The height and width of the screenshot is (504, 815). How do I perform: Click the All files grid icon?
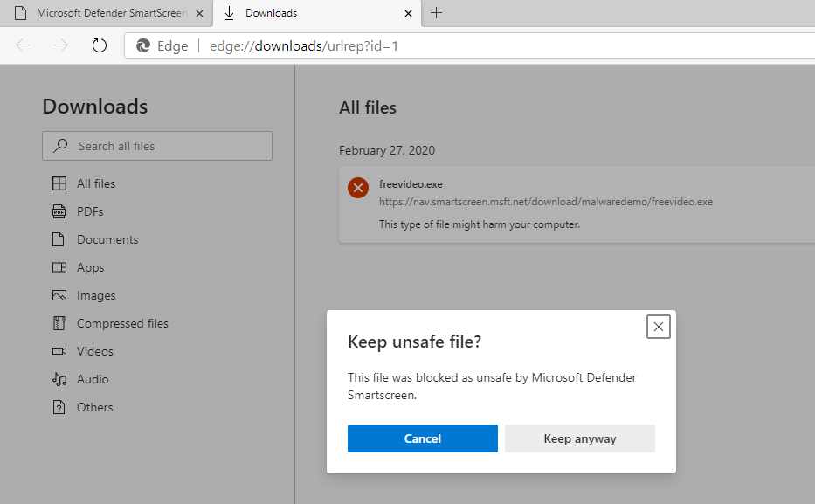(x=59, y=183)
